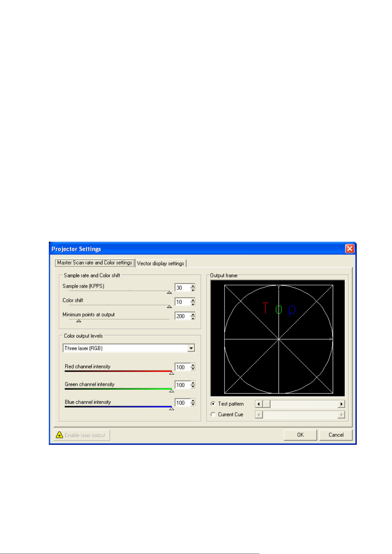Increase Sample rate with the up arrow
This screenshot has height=554, width=392.
point(193,286)
